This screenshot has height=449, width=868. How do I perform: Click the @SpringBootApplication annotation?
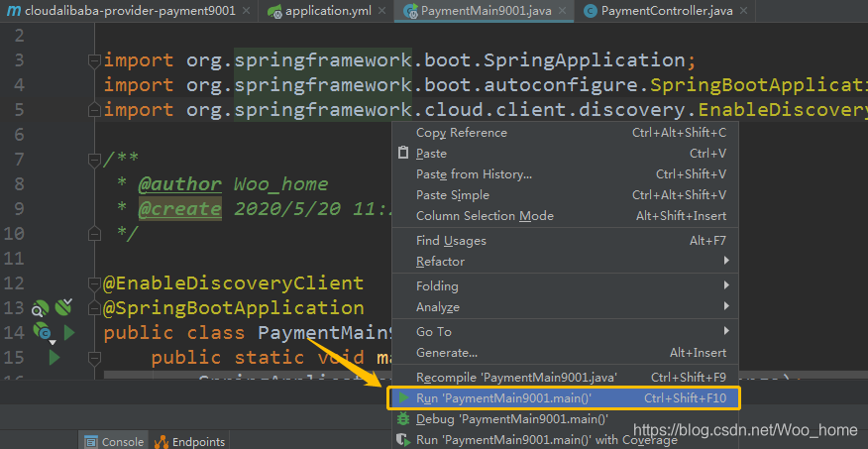(233, 308)
